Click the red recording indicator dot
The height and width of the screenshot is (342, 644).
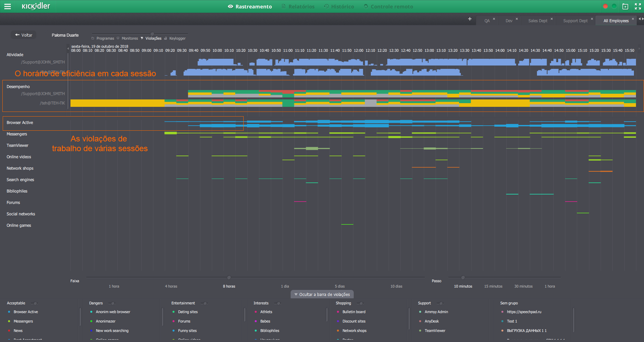[x=605, y=6]
